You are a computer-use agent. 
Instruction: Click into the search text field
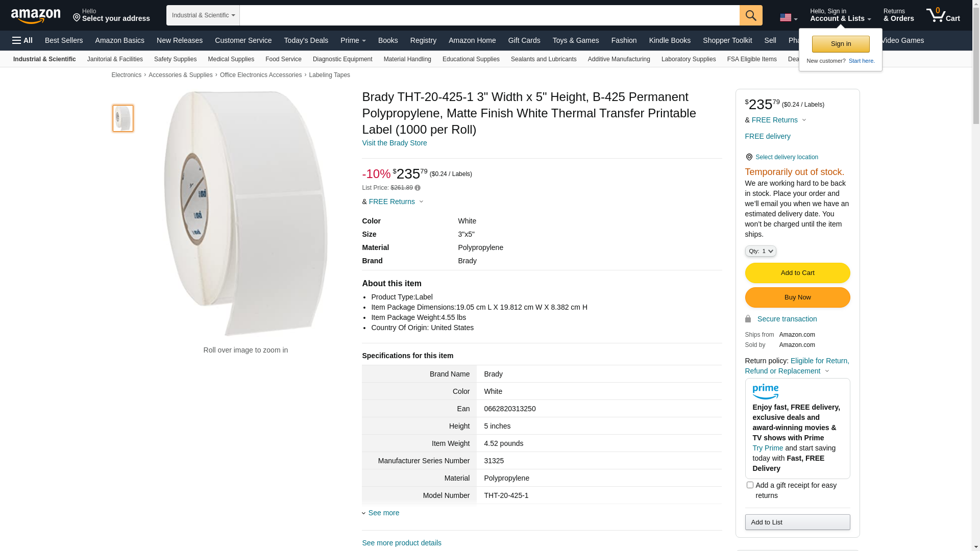pyautogui.click(x=489, y=15)
